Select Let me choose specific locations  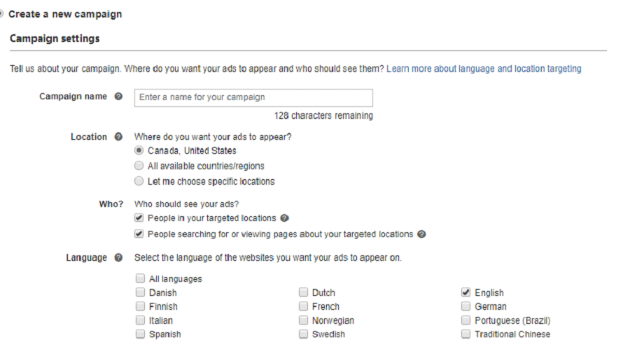click(x=139, y=180)
